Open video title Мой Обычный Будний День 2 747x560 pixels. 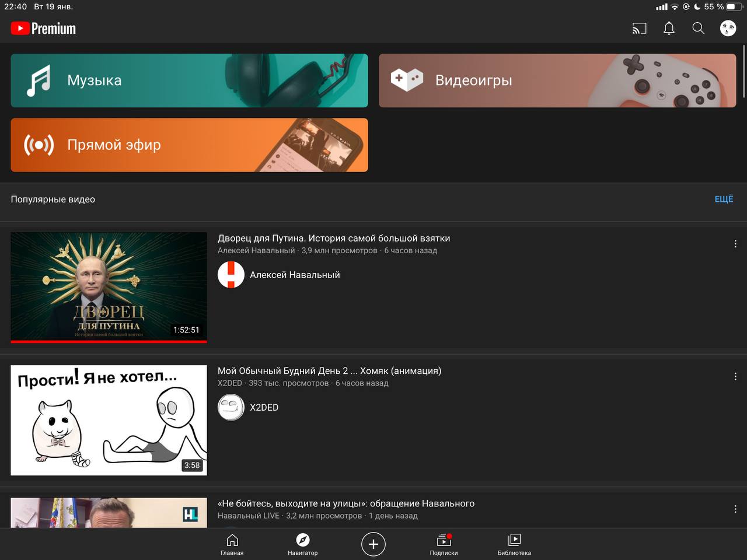[x=329, y=370]
